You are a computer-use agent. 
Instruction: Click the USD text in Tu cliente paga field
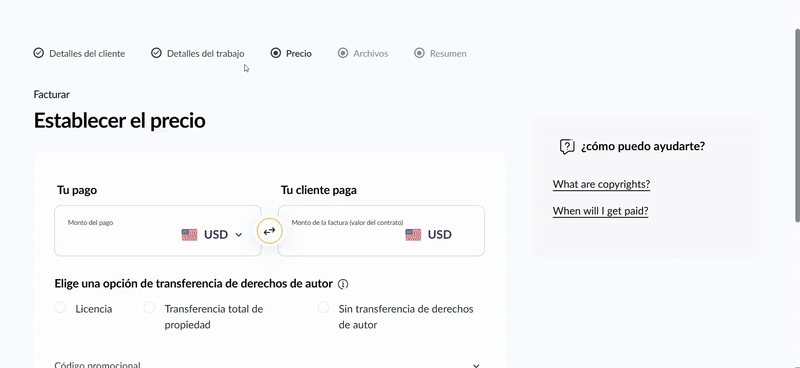[440, 235]
